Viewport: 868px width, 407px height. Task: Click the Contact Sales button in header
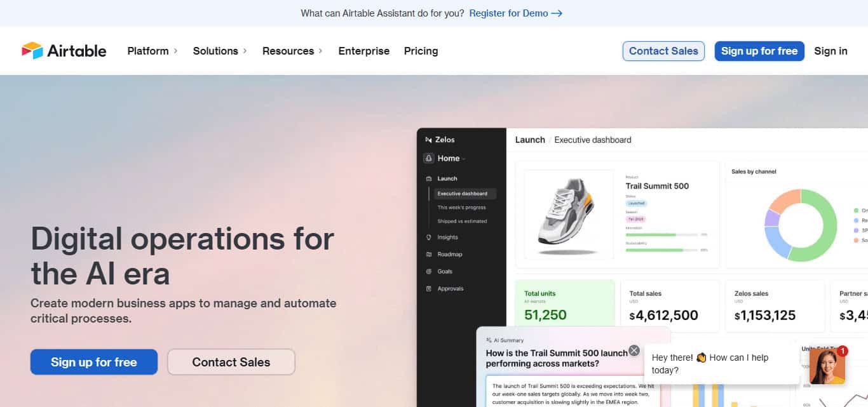663,51
